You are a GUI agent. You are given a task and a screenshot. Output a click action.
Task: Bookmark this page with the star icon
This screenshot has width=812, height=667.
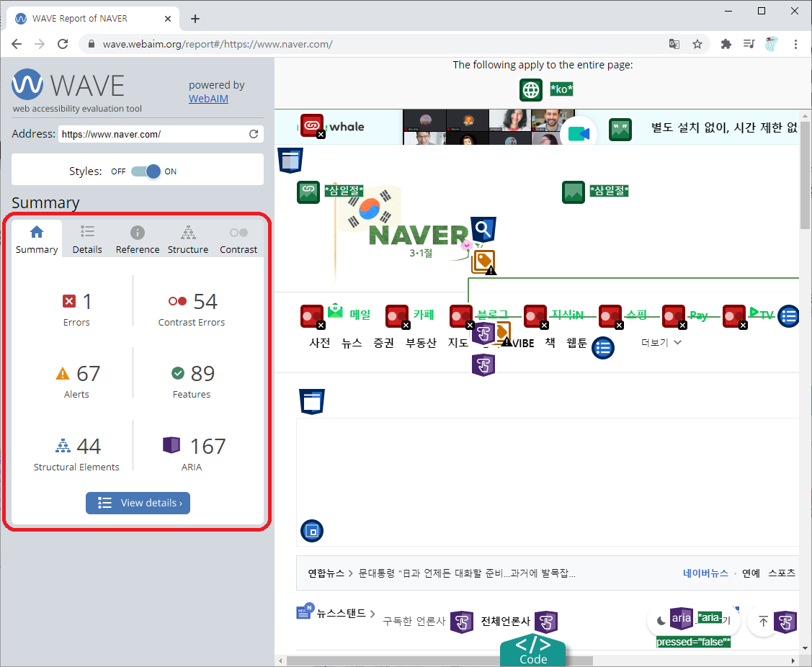697,44
